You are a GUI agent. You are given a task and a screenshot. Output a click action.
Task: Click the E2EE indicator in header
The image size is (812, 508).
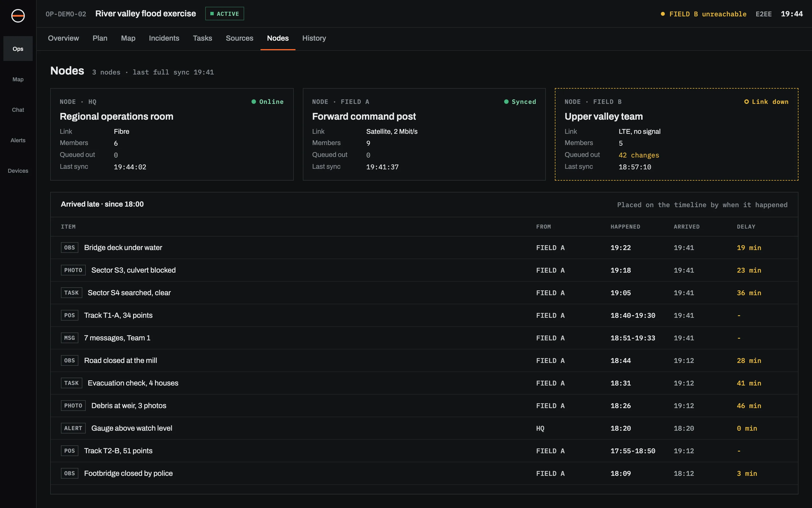point(764,14)
